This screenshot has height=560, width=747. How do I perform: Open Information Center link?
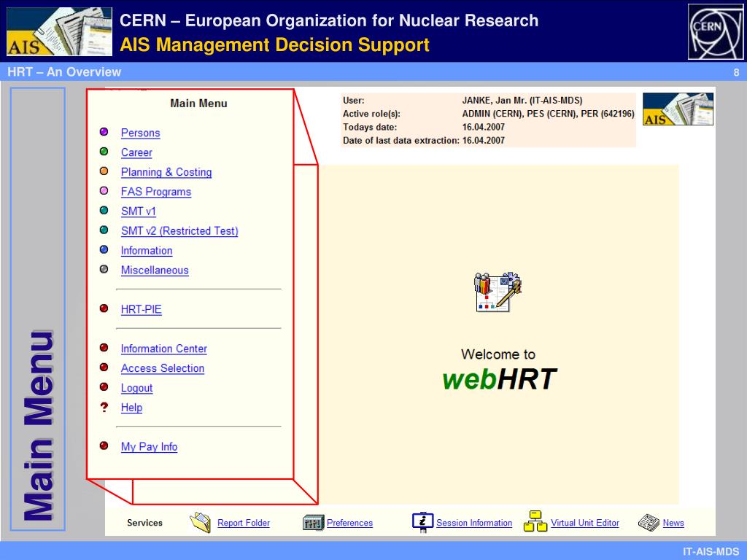point(164,349)
